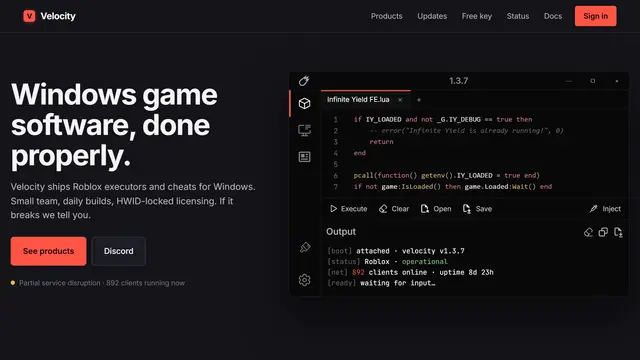Click the Clear editor button
Screen dimensions: 640x360
394,209
